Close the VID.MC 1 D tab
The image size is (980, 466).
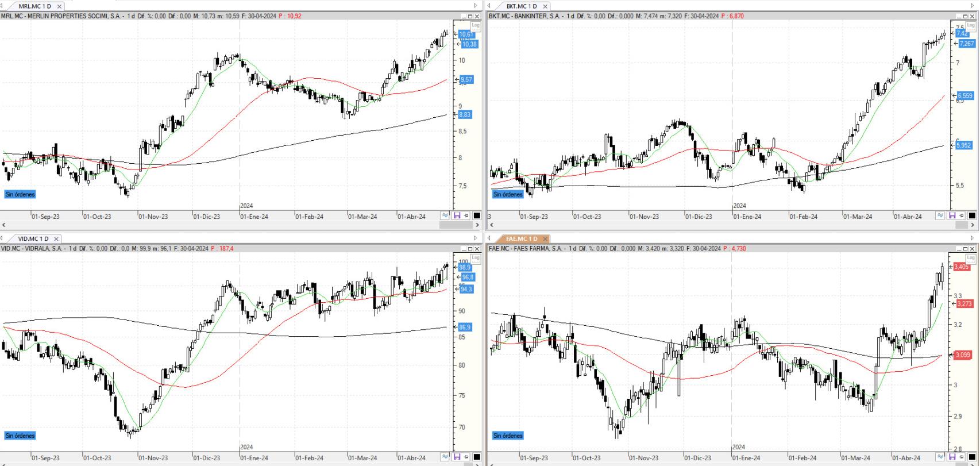[x=56, y=238]
